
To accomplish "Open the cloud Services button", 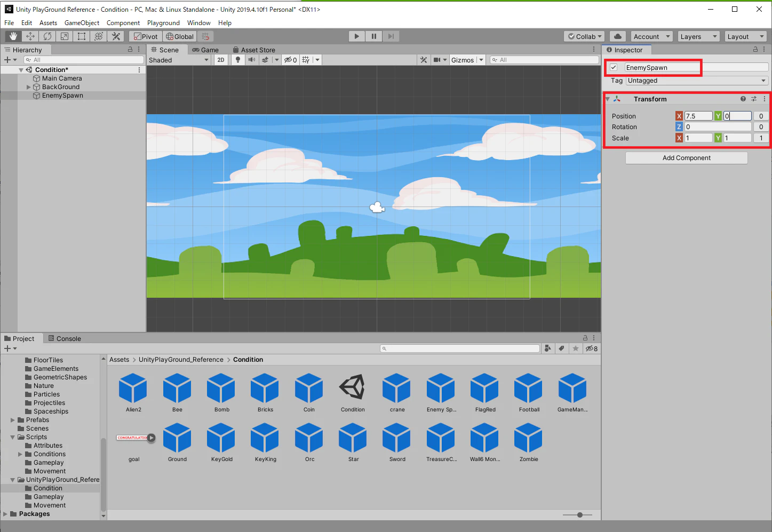I will click(617, 36).
